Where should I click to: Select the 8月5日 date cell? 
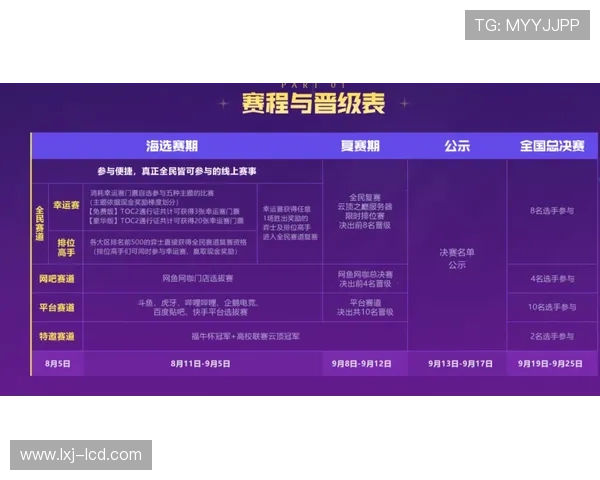[x=57, y=364]
